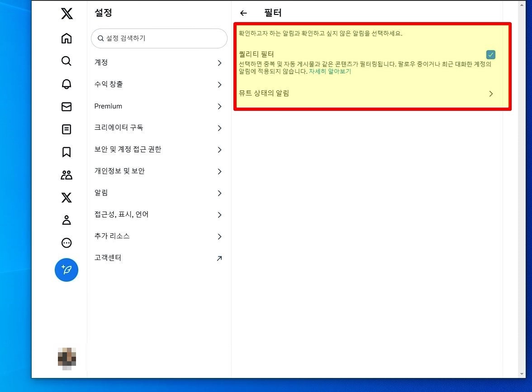This screenshot has height=392, width=532.
Task: Open Bookmarks icon in sidebar
Action: (x=66, y=152)
